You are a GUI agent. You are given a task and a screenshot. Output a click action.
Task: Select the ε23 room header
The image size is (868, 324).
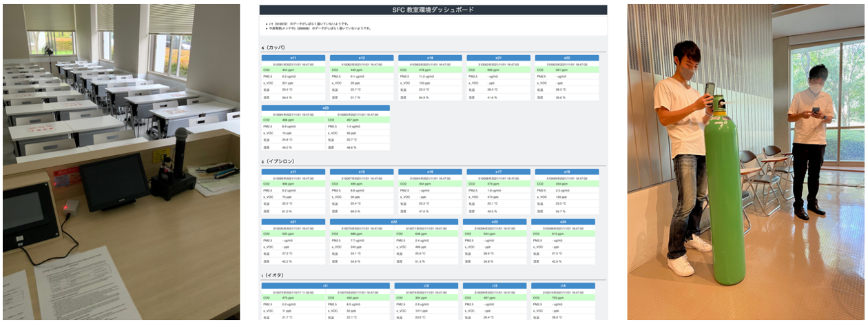(495, 222)
